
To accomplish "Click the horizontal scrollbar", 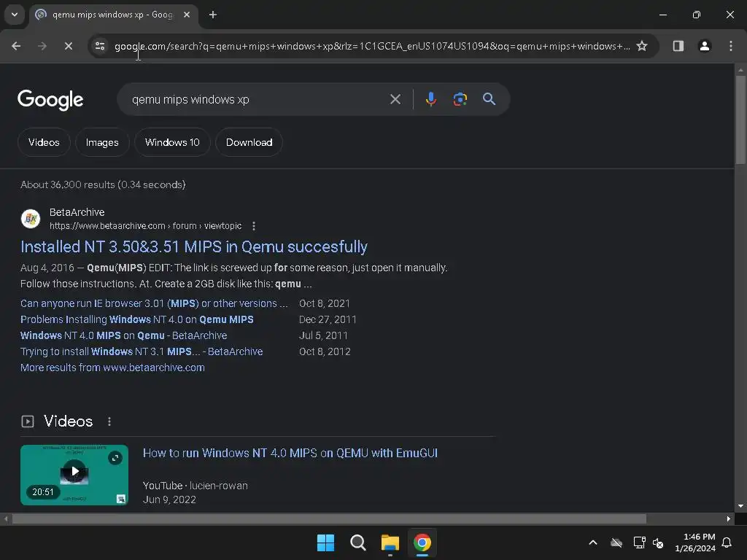I will pyautogui.click(x=329, y=518).
